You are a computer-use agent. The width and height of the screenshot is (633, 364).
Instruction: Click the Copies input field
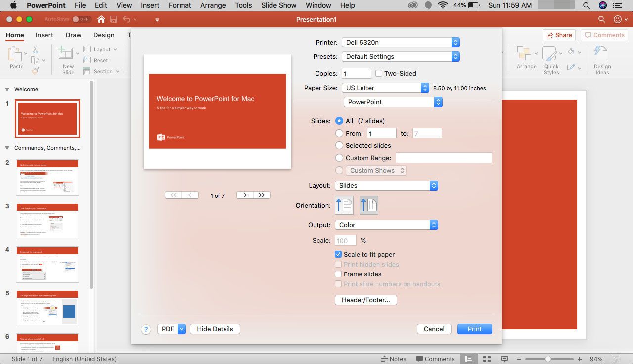point(356,73)
